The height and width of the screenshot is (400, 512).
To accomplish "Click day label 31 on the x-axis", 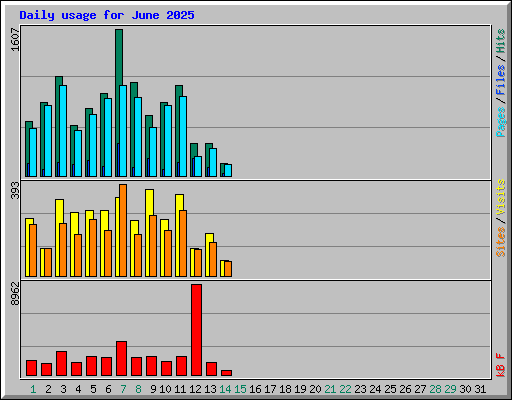I will point(480,389).
